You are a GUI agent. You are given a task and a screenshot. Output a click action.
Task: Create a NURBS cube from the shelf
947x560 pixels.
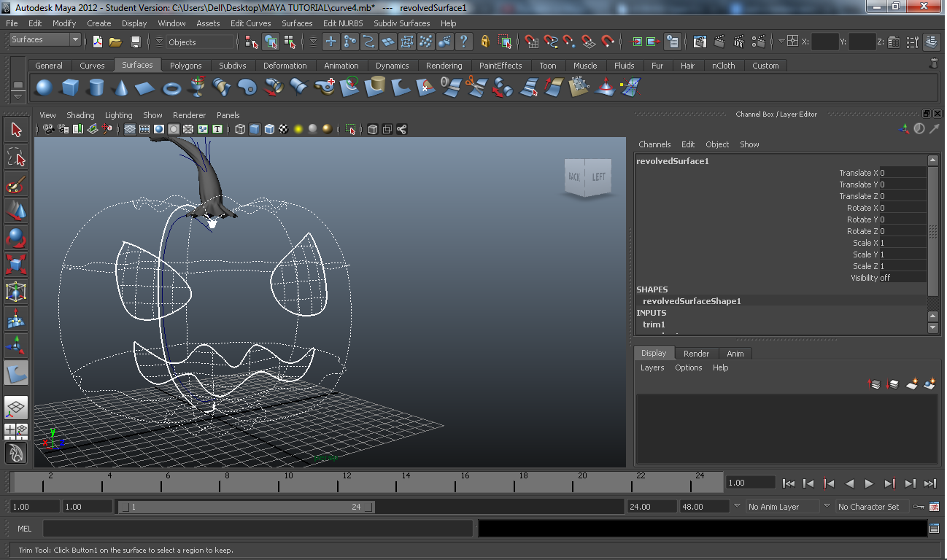click(x=70, y=88)
